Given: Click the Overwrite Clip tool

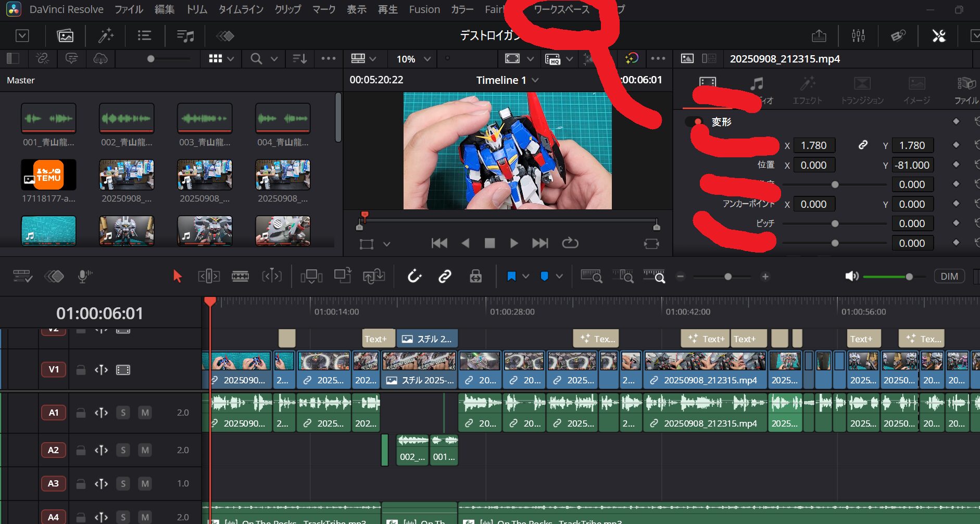Looking at the screenshot, I should [x=343, y=276].
